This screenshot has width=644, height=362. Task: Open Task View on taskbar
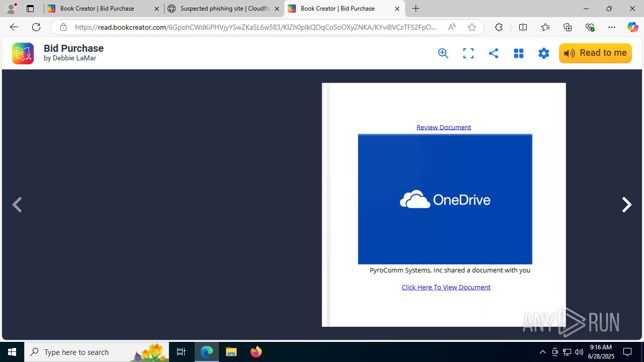(181, 352)
